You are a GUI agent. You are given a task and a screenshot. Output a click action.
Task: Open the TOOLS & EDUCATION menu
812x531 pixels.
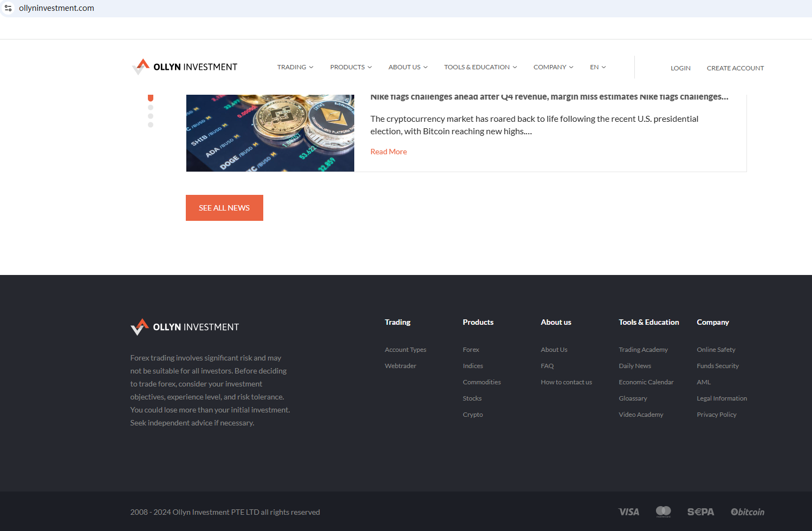480,67
